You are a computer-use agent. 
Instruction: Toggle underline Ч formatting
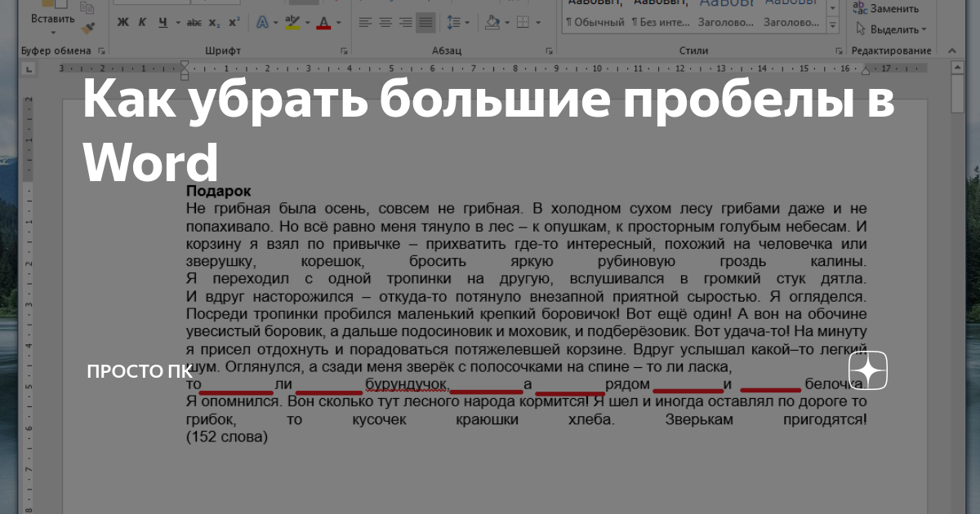click(163, 22)
